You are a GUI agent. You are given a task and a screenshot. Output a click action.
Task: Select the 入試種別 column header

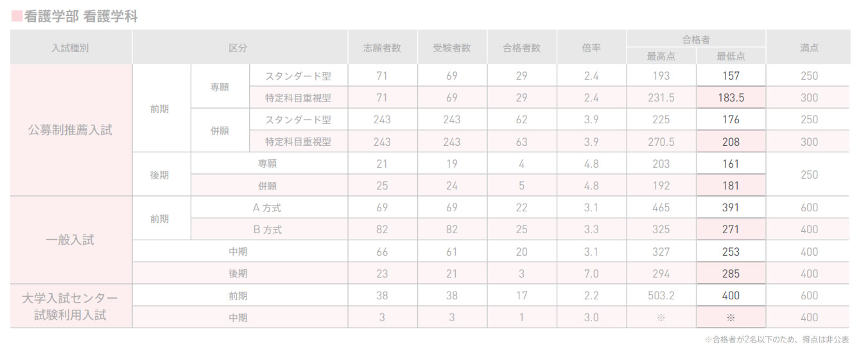71,48
